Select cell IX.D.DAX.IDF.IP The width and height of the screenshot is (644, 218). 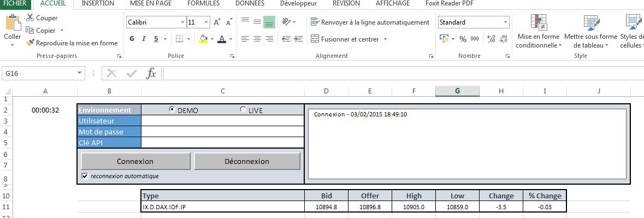(223, 207)
